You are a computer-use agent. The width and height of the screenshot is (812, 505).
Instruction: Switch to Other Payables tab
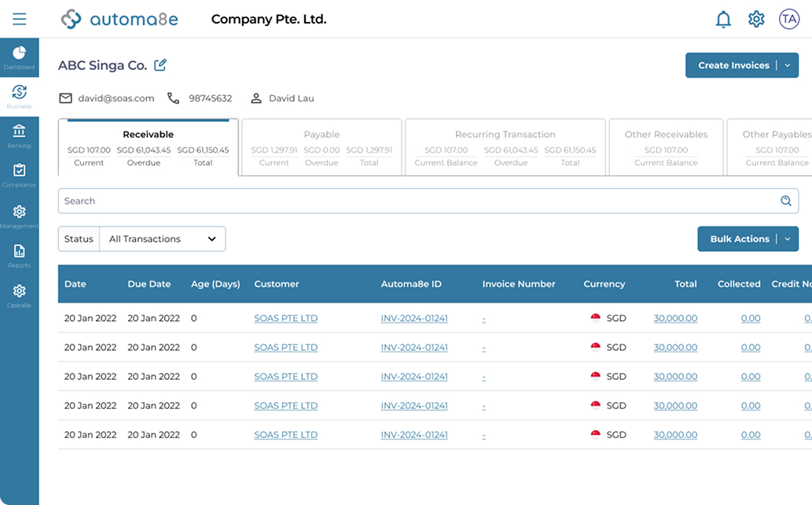pos(770,148)
